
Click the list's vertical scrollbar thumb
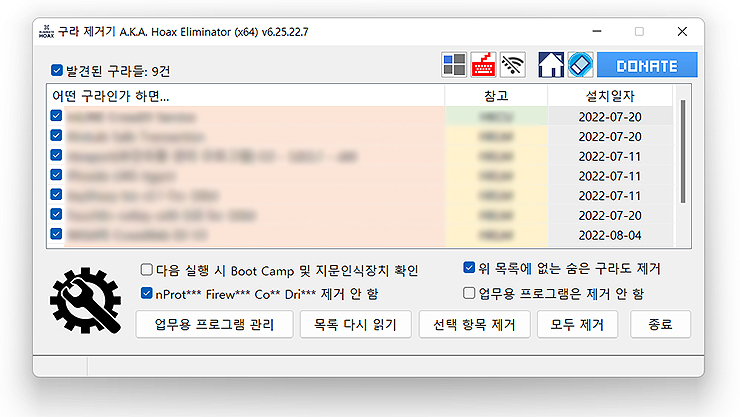[682, 151]
